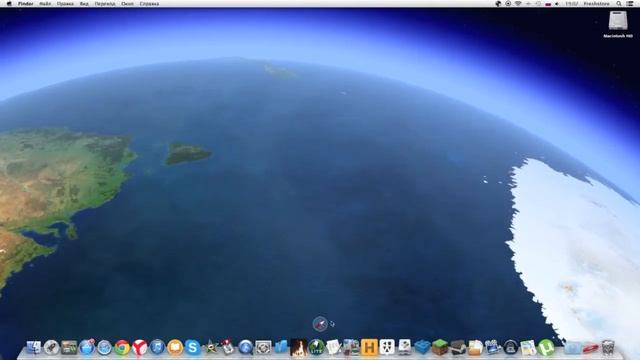The height and width of the screenshot is (360, 640).
Task: Click the Freshstore user name menu
Action: pyautogui.click(x=596, y=4)
